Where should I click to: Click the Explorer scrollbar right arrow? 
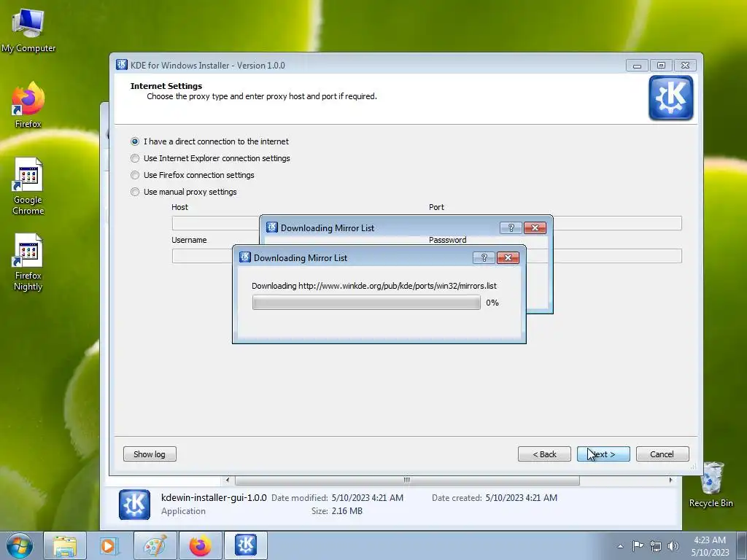(x=671, y=480)
